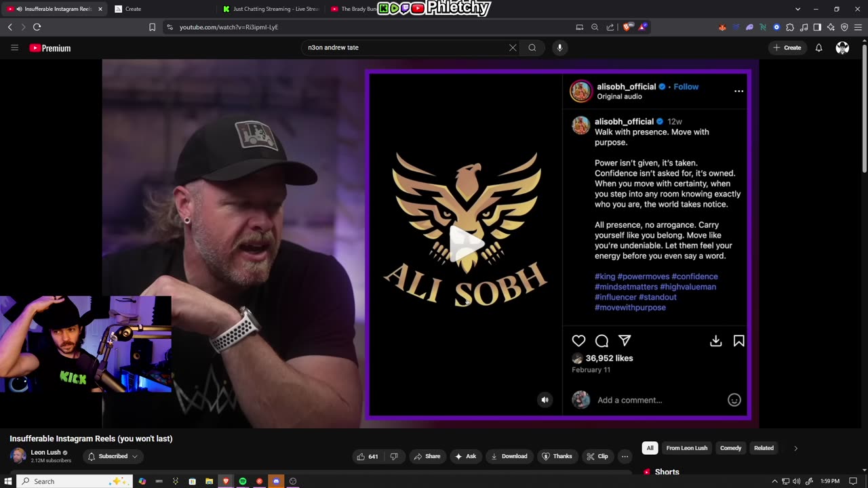This screenshot has height=488, width=868.
Task: Click the bookmark save icon in reel
Action: pos(739,341)
